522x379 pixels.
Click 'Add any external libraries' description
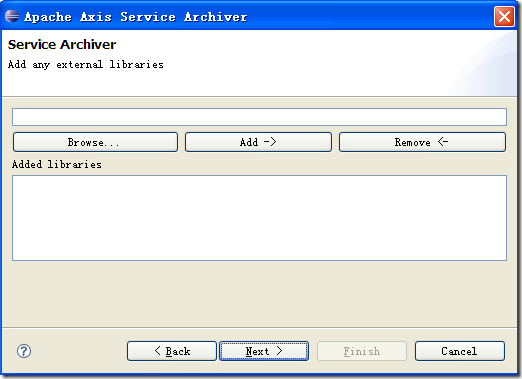point(86,64)
